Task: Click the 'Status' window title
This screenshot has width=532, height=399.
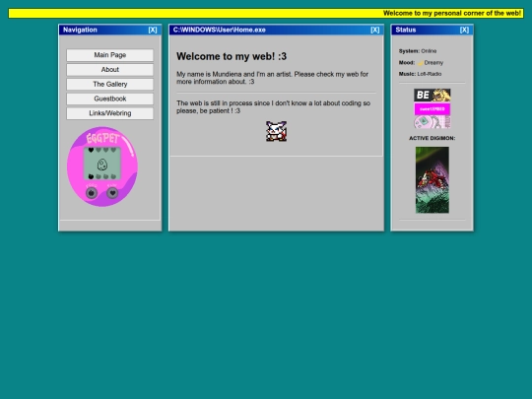Action: tap(406, 30)
